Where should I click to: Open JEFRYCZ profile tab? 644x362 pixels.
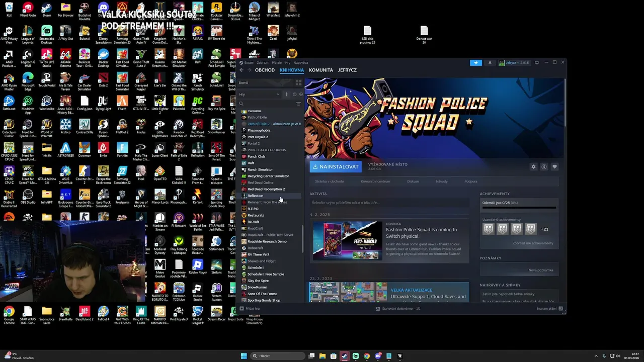(347, 70)
